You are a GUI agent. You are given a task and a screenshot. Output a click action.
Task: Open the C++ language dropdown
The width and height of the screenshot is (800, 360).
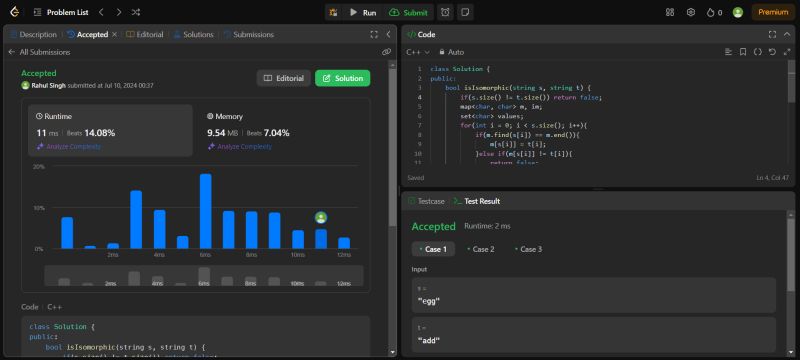pyautogui.click(x=418, y=52)
